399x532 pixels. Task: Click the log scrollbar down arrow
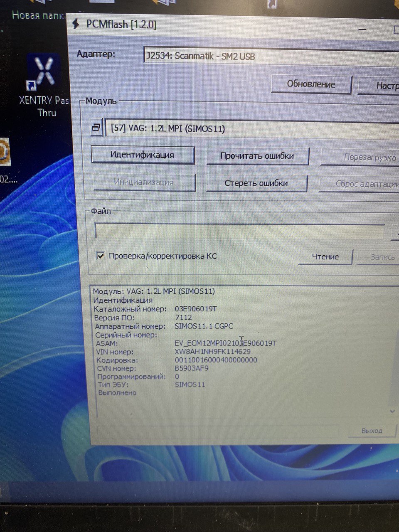tap(392, 411)
